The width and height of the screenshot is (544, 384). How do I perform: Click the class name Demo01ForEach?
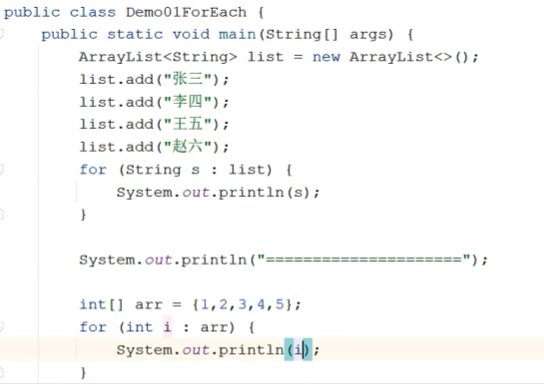(186, 12)
